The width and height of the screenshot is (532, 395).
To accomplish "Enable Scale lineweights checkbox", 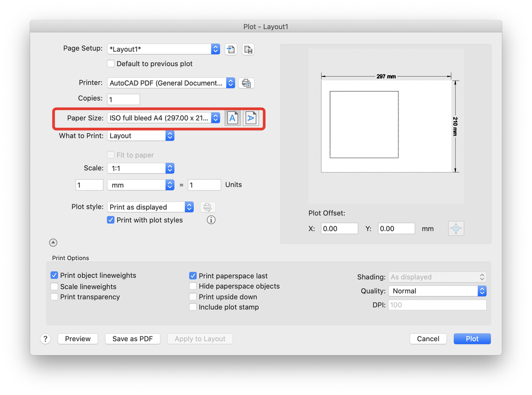I will click(x=54, y=286).
